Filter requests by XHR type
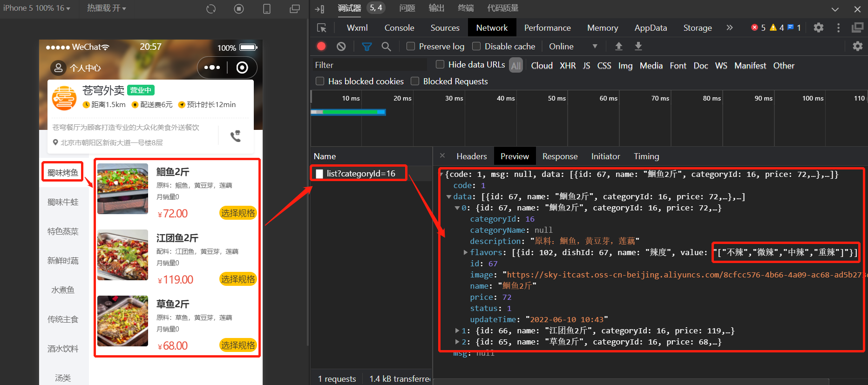This screenshot has height=385, width=868. click(567, 66)
